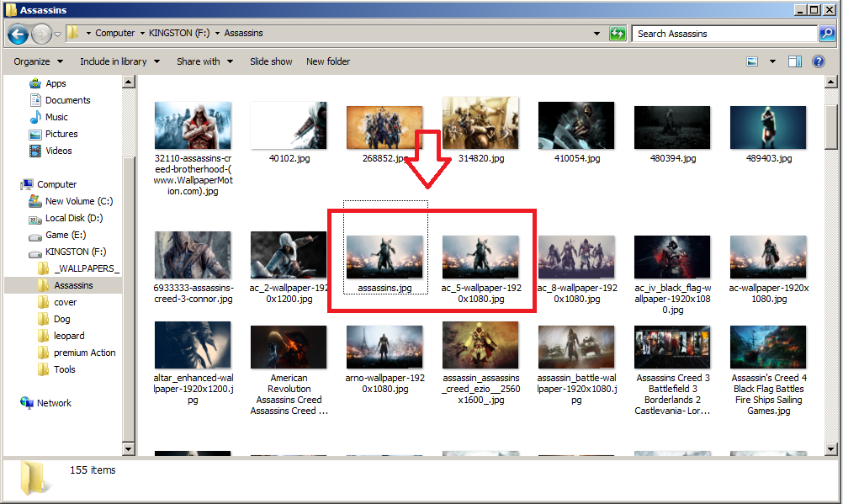Select the 268852.jpg thumbnail
The image size is (843, 504).
click(385, 127)
